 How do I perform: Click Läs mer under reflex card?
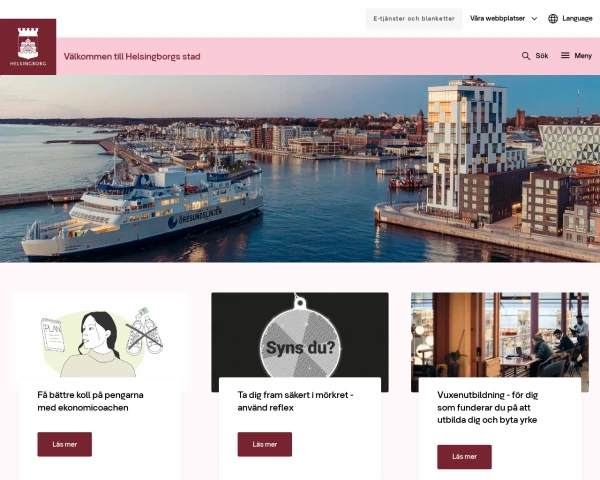(x=264, y=444)
